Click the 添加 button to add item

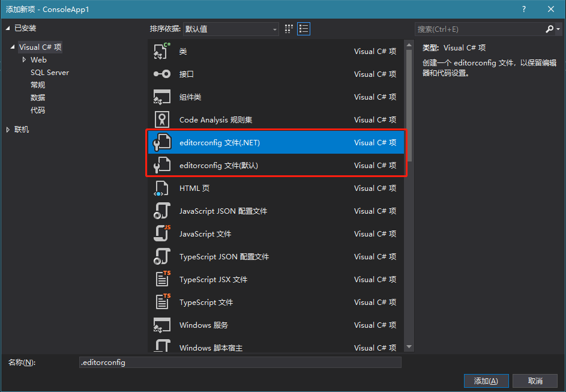486,381
